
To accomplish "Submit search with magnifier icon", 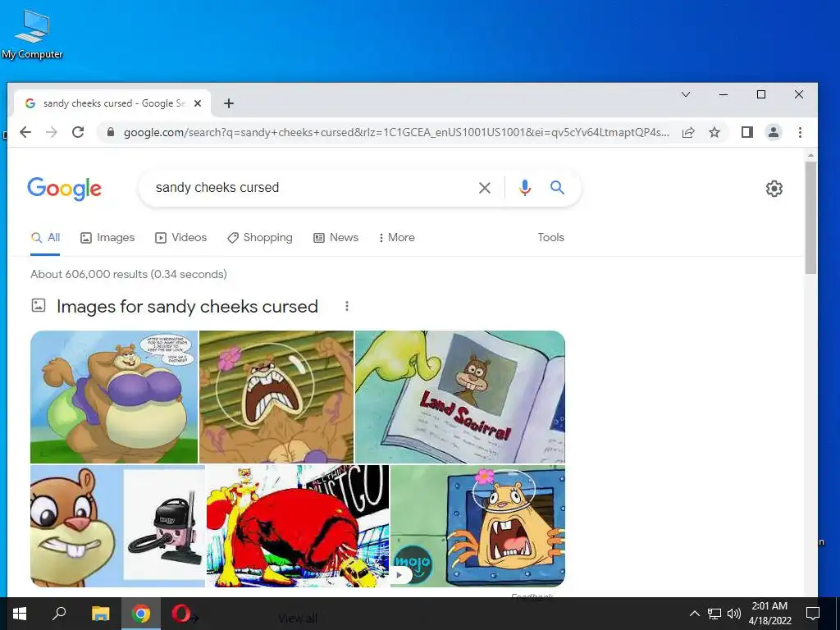I will click(x=558, y=188).
